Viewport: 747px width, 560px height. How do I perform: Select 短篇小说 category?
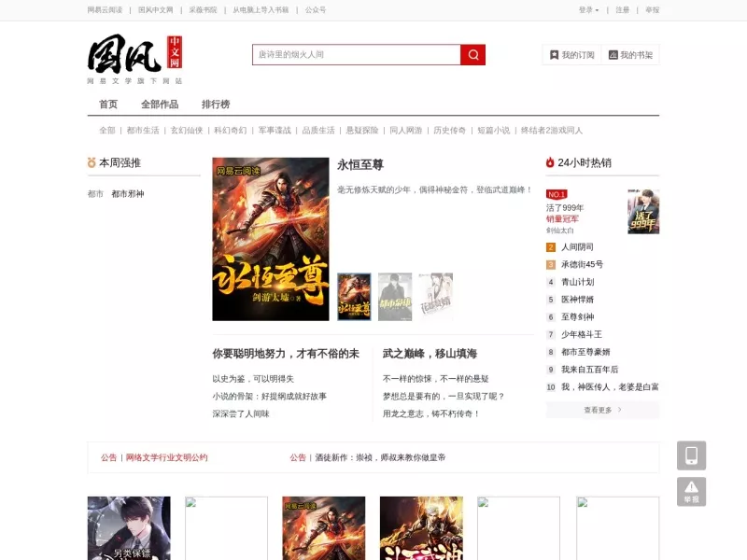(x=494, y=131)
